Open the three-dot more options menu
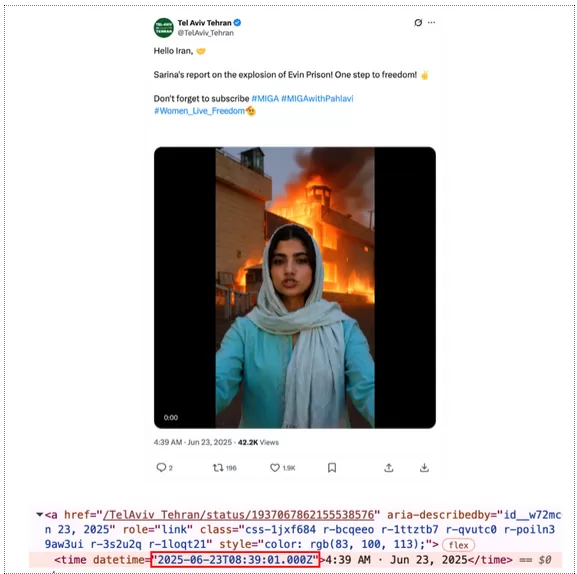This screenshot has width=577, height=574. click(x=432, y=23)
